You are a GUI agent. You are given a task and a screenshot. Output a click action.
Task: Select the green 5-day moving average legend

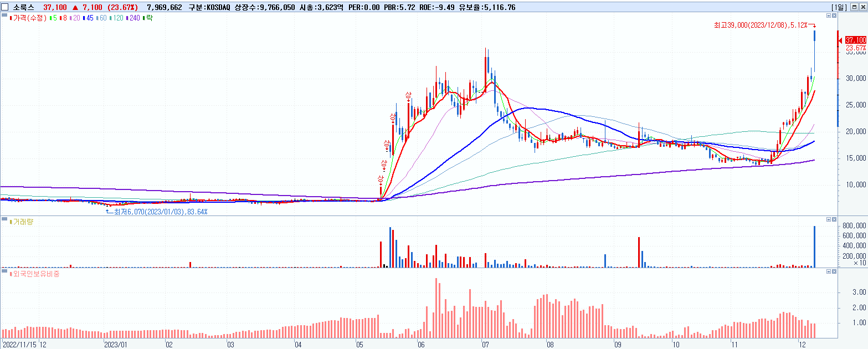[x=52, y=18]
